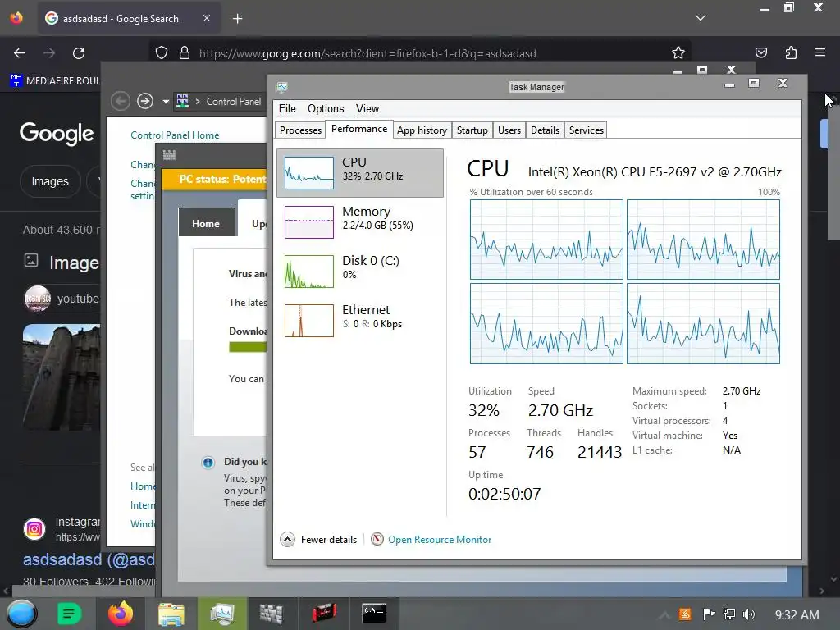Click the castle image thumbnail
This screenshot has width=840, height=630.
click(61, 377)
